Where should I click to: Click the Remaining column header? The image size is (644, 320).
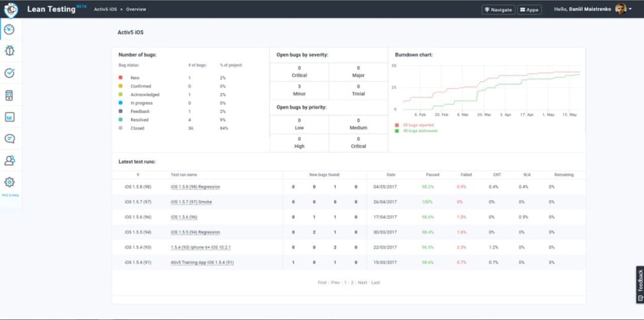564,175
